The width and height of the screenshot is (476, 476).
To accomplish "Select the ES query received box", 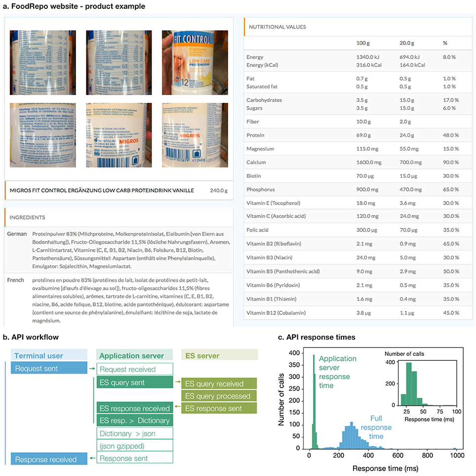I will [x=219, y=384].
